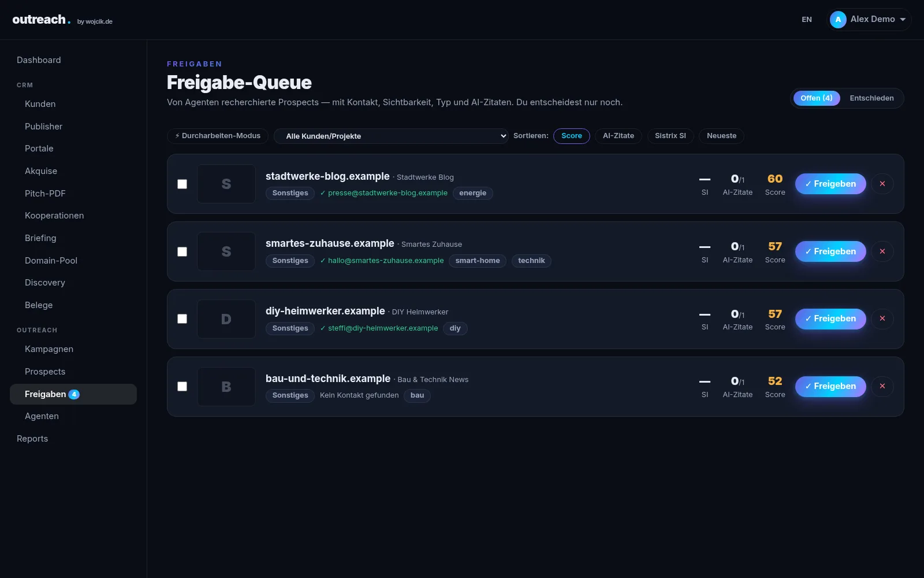
Task: Open the bau-und-technik.example thumbnail letter B
Action: (x=226, y=387)
